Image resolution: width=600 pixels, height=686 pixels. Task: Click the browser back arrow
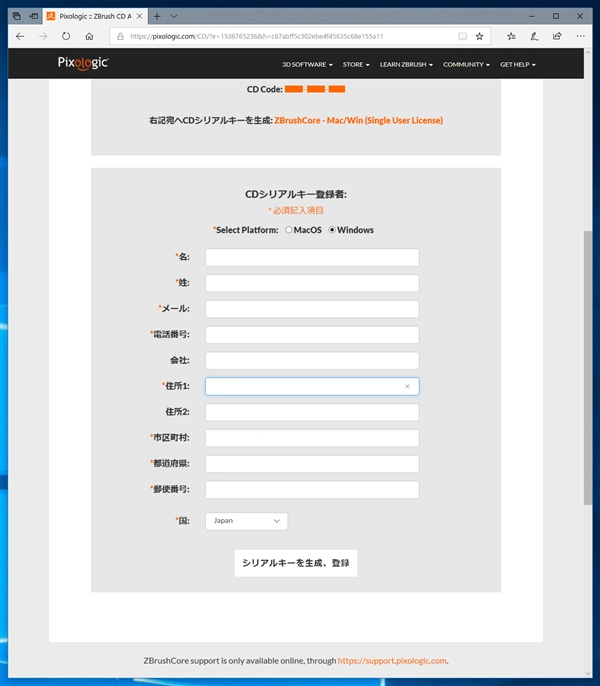[x=20, y=36]
